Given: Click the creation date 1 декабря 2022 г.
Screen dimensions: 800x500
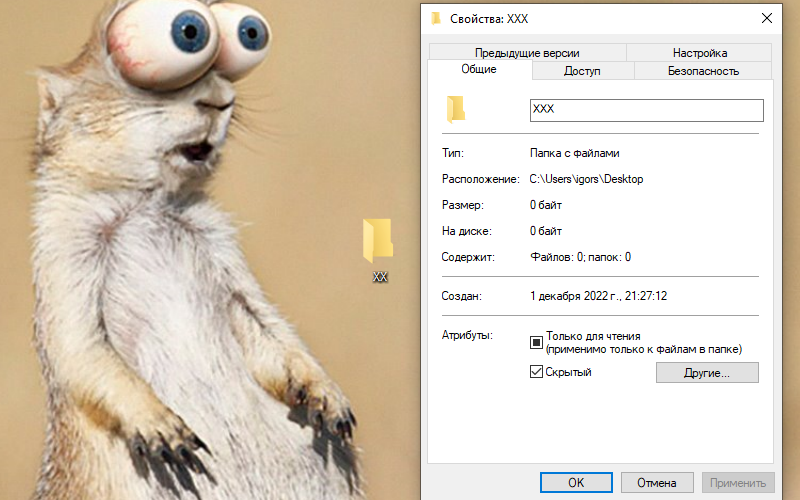Looking at the screenshot, I should [x=598, y=296].
